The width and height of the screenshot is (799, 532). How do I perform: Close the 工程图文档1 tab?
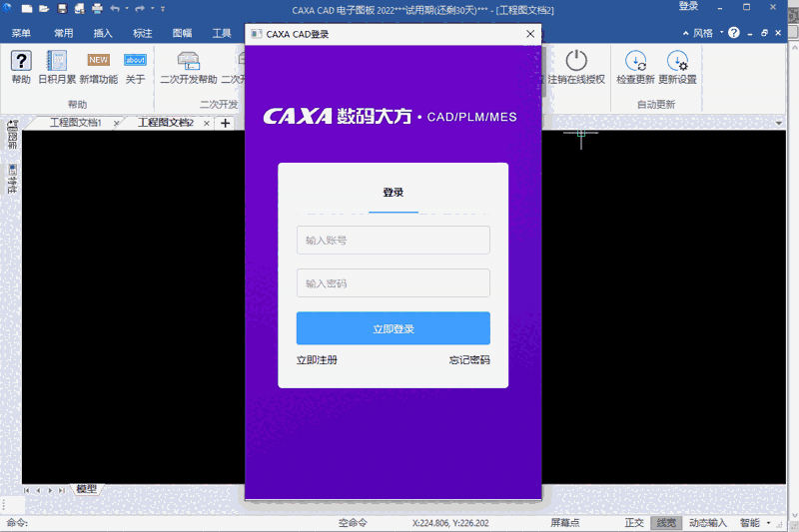[116, 123]
